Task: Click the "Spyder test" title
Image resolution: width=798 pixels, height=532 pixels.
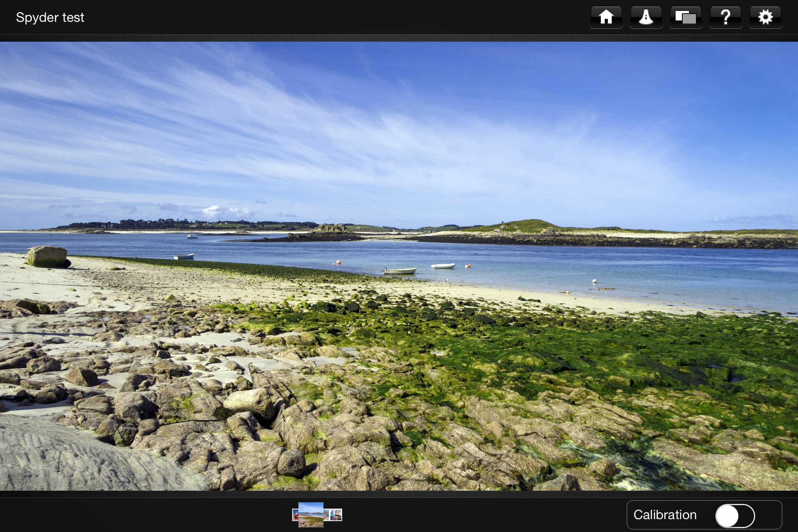Action: coord(50,18)
